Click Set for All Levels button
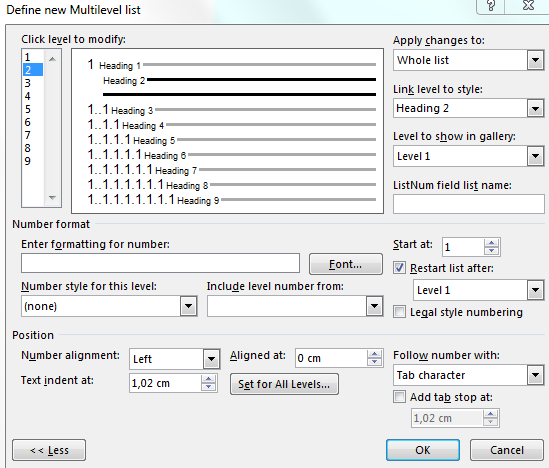Screen dimensions: 549x468 pos(284,384)
